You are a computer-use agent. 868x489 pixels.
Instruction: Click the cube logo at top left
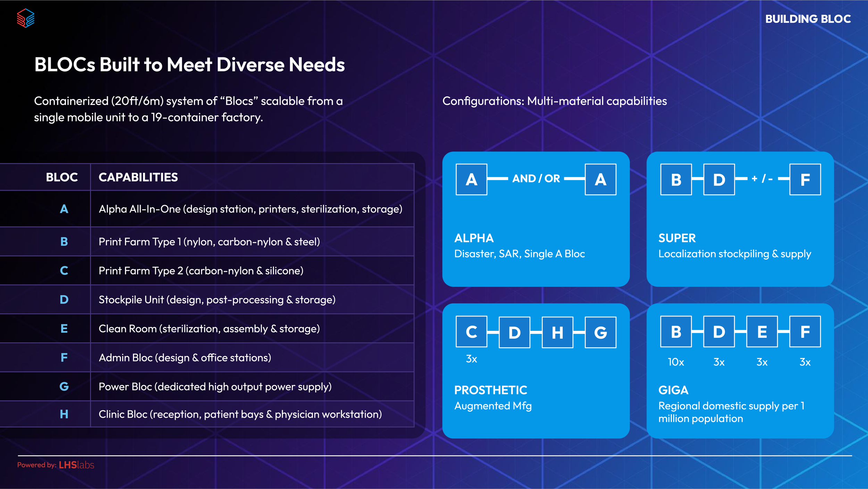coord(26,18)
